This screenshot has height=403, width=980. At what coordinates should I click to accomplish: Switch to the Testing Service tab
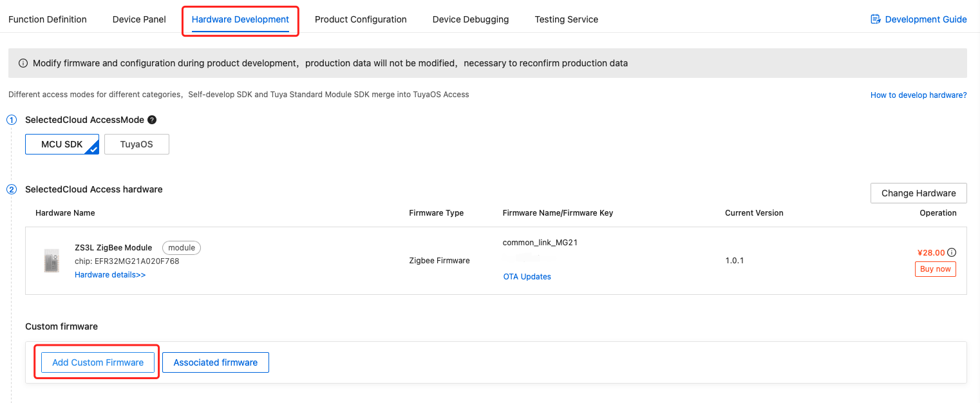[x=567, y=19]
